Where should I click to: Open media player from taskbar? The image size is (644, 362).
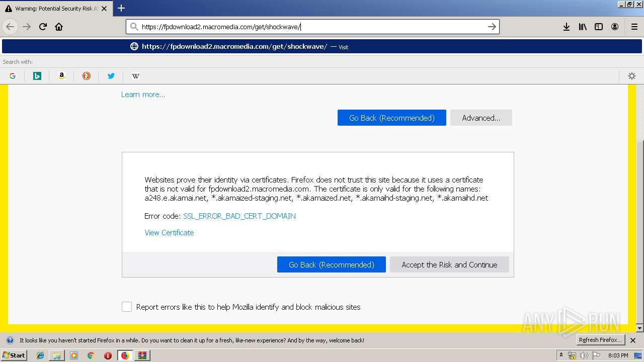[74, 355]
